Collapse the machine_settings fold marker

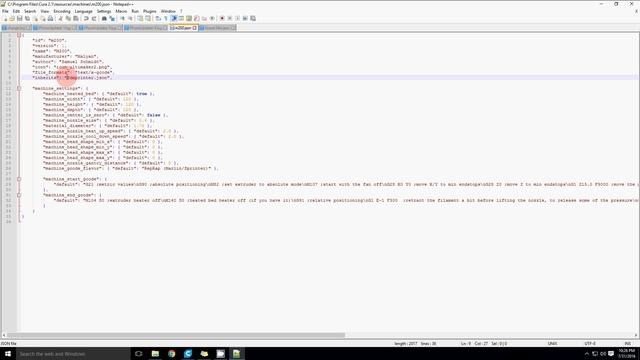(x=19, y=88)
